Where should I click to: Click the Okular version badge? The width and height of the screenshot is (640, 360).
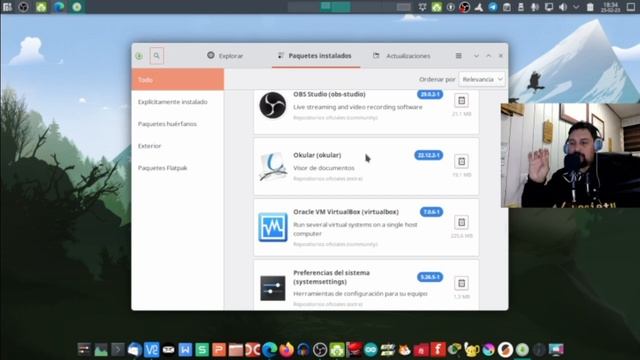[x=429, y=155]
